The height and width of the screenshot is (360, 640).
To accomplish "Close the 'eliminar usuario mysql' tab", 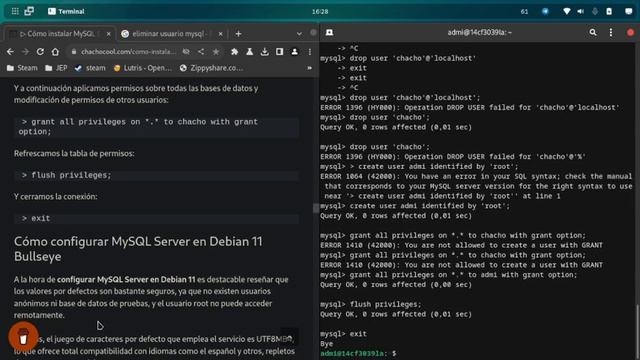I will (x=220, y=34).
